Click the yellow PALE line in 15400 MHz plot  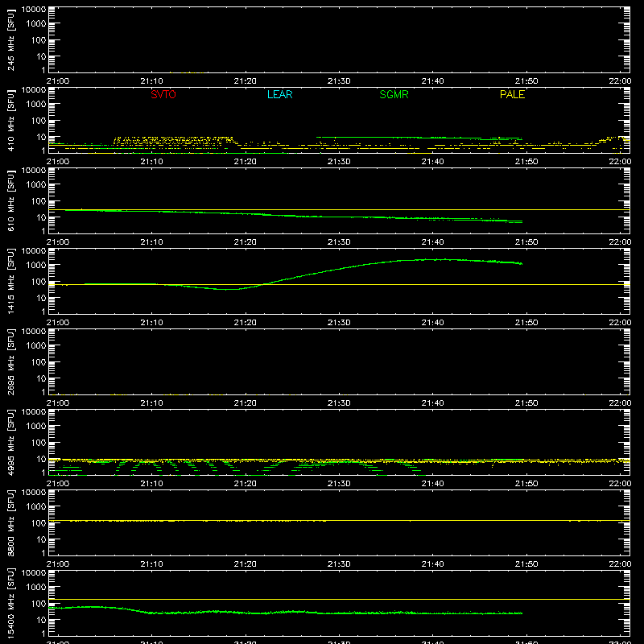(339, 599)
